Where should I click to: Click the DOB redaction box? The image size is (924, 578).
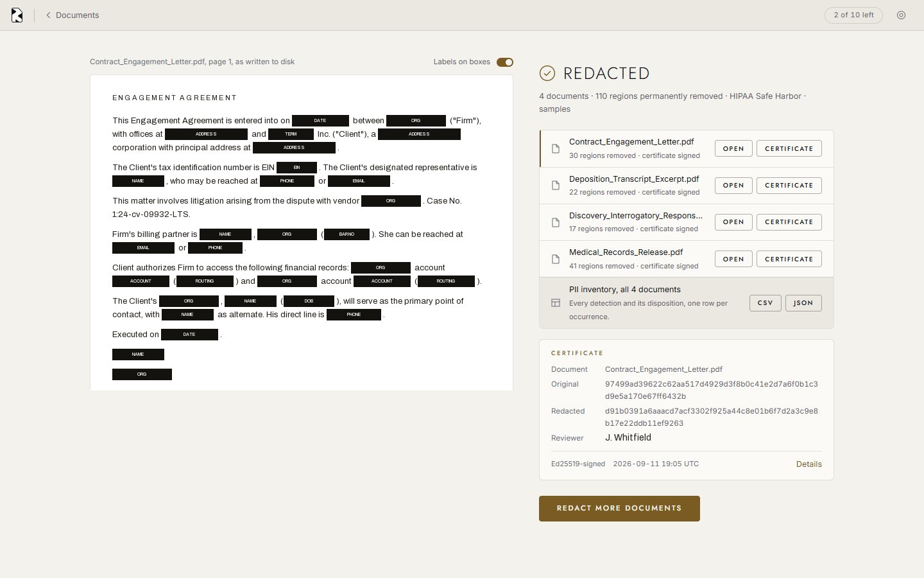[x=309, y=301]
